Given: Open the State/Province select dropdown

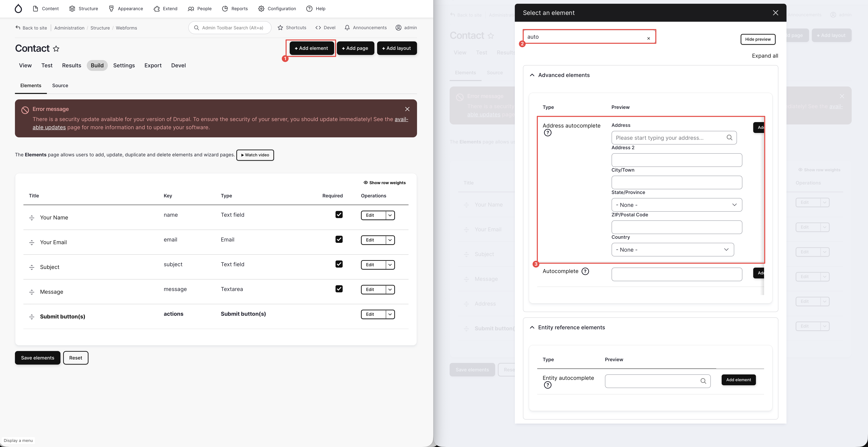Looking at the screenshot, I should (676, 205).
